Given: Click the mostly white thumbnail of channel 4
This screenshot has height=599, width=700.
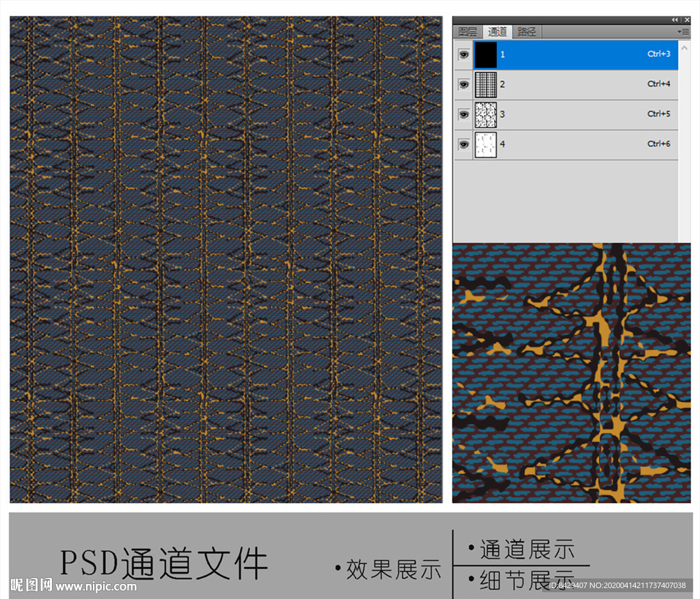Looking at the screenshot, I should coord(485,145).
